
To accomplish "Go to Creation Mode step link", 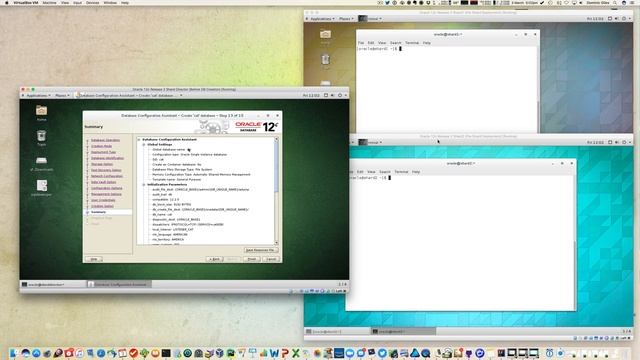I will (101, 146).
